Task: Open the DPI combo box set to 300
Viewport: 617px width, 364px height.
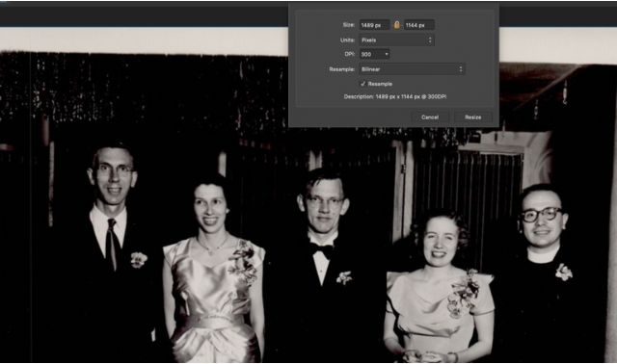Action: (x=374, y=54)
